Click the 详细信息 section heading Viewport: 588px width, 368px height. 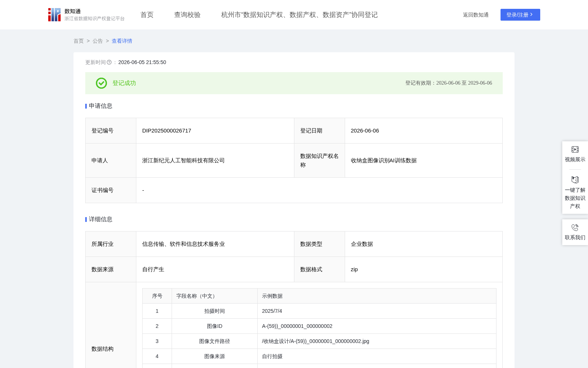click(100, 219)
